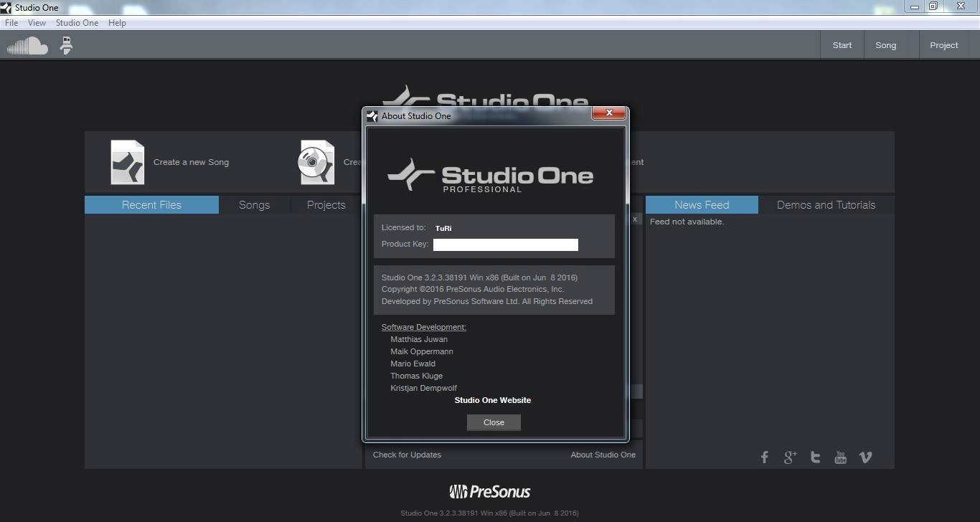The width and height of the screenshot is (980, 522).
Task: Click the Licensed to name TuRi
Action: 443,228
